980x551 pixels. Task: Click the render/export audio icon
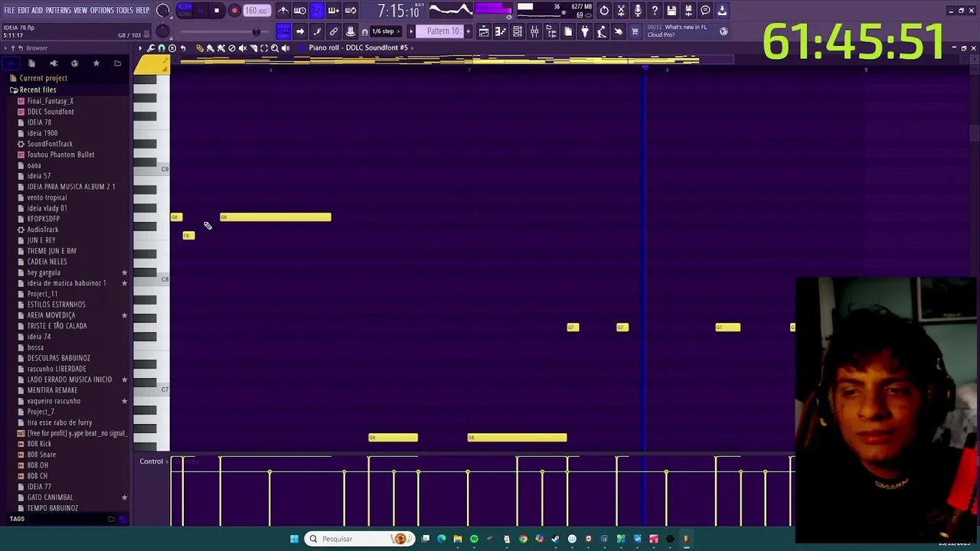point(688,11)
